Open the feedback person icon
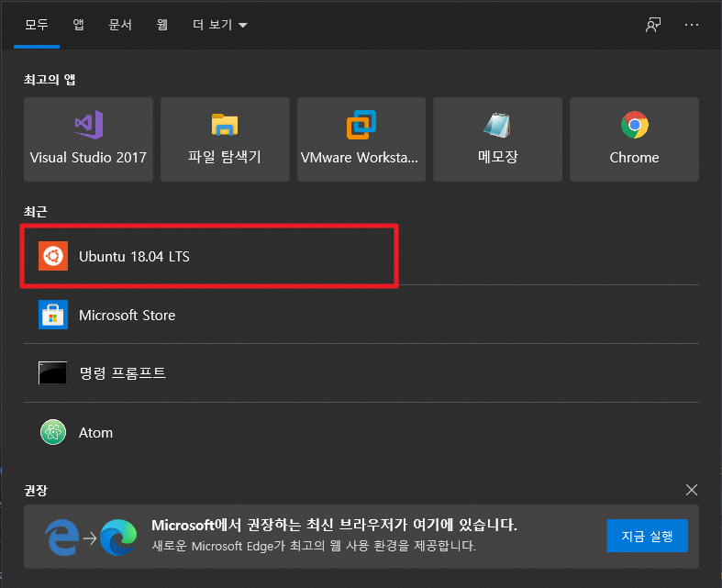Image resolution: width=722 pixels, height=588 pixels. tap(653, 25)
